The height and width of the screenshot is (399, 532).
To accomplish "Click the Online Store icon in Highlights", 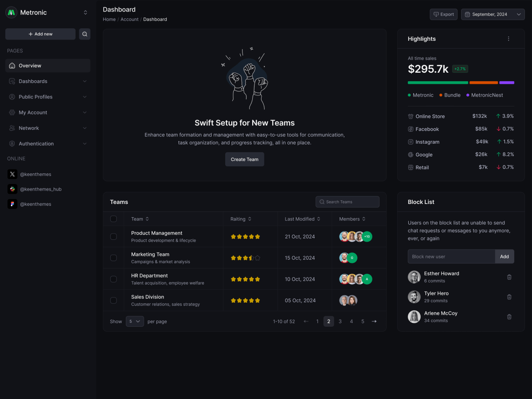I will tap(410, 116).
